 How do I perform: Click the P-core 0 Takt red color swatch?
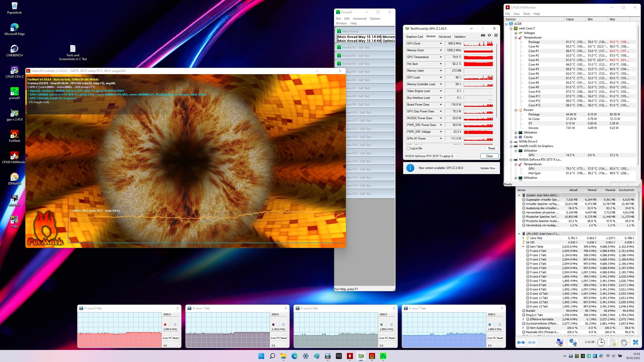click(165, 324)
